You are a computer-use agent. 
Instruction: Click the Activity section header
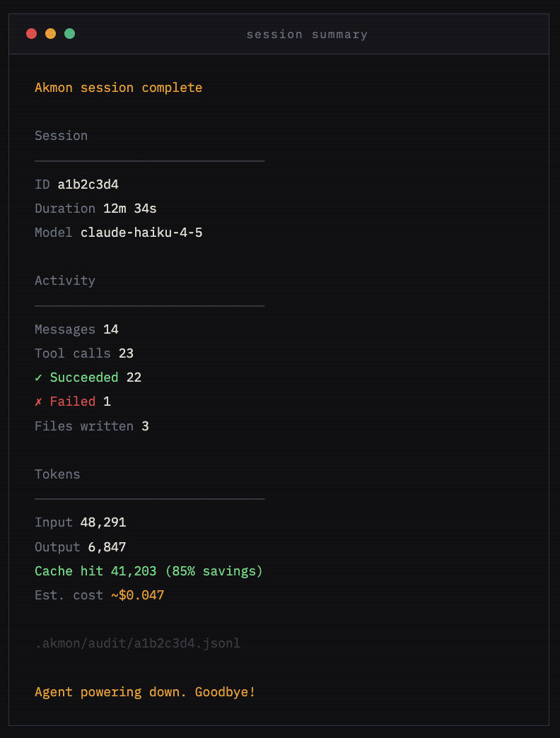(x=65, y=281)
